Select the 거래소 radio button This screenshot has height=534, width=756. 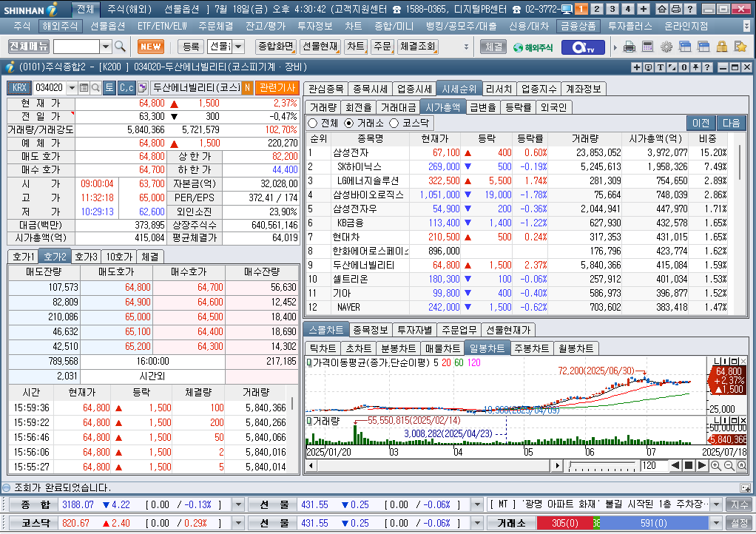click(348, 124)
